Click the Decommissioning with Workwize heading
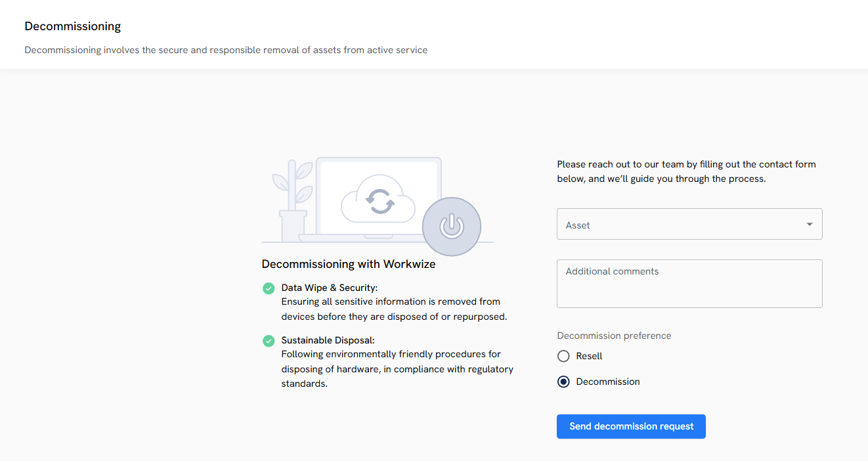Image resolution: width=868 pixels, height=461 pixels. click(349, 264)
